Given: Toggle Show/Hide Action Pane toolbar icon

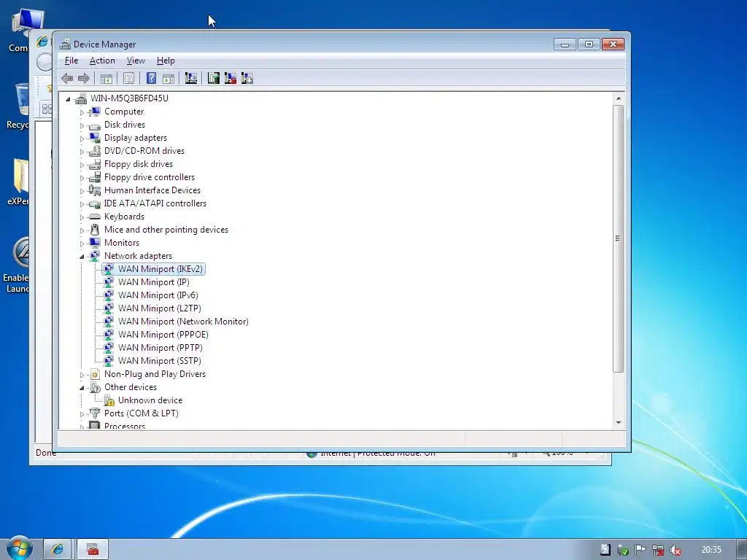Looking at the screenshot, I should coord(169,78).
